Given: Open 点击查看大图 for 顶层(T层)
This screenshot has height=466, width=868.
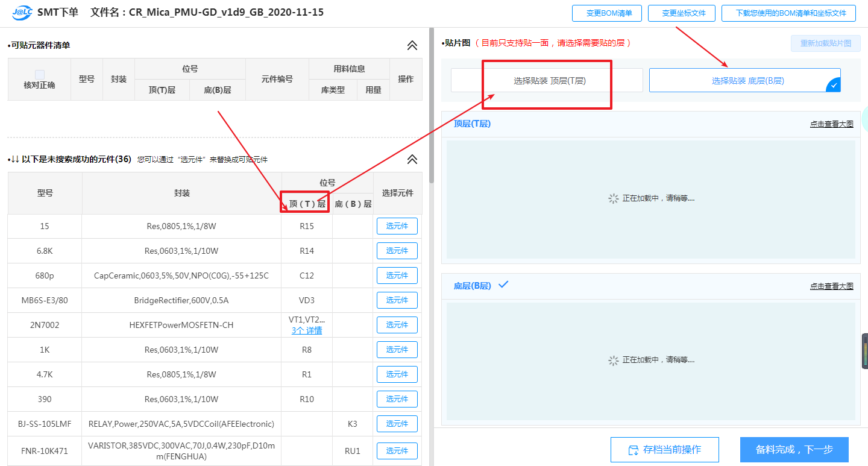Looking at the screenshot, I should [831, 124].
